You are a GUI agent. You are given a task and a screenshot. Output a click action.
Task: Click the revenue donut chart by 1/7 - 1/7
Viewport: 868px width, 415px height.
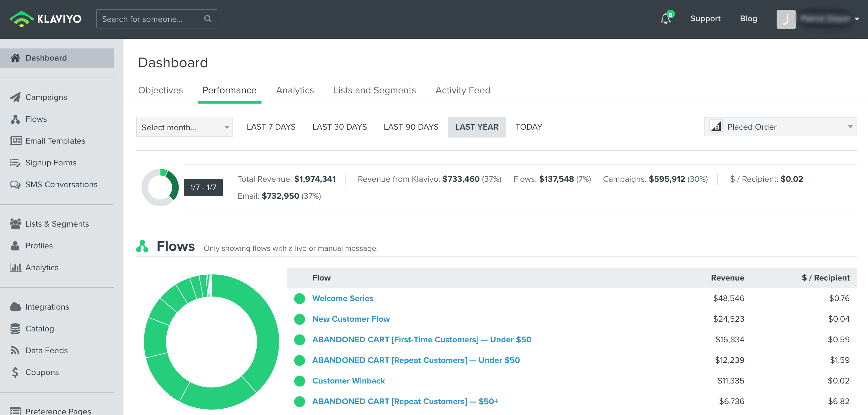160,188
